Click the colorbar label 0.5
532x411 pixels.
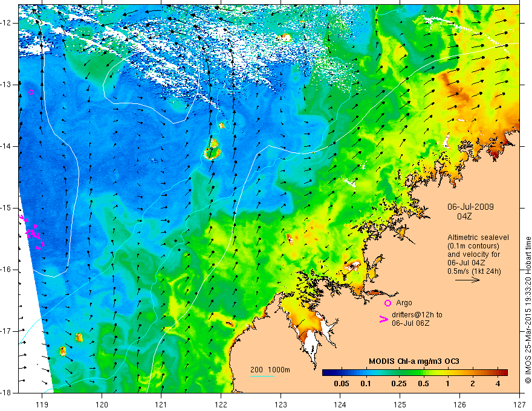click(x=423, y=384)
